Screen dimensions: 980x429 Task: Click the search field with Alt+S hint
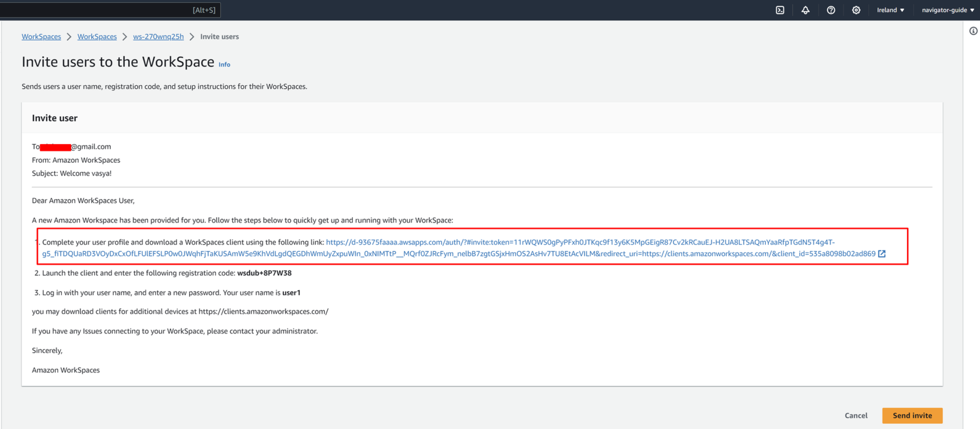(x=111, y=10)
